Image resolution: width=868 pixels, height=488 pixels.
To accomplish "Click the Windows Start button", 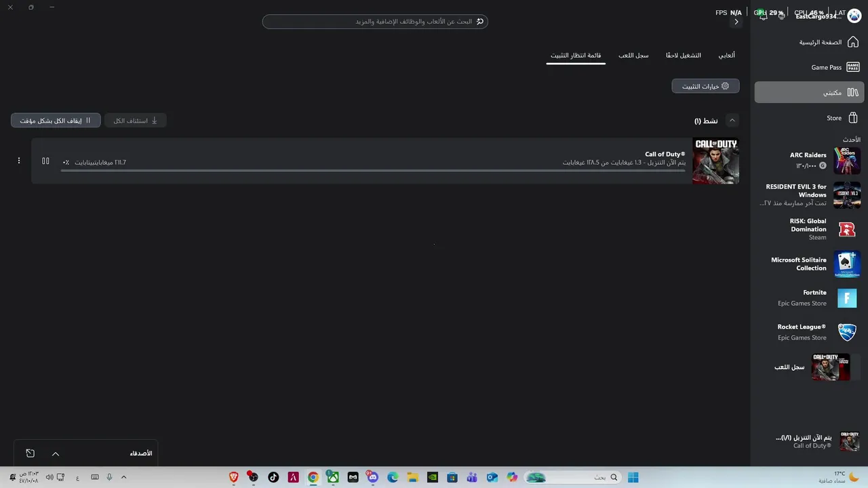I will [x=633, y=477].
